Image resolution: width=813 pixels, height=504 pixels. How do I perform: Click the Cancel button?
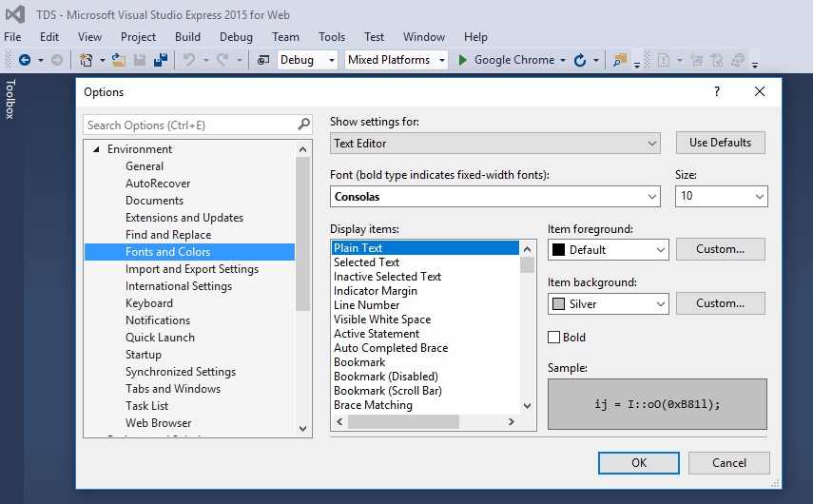pyautogui.click(x=729, y=463)
